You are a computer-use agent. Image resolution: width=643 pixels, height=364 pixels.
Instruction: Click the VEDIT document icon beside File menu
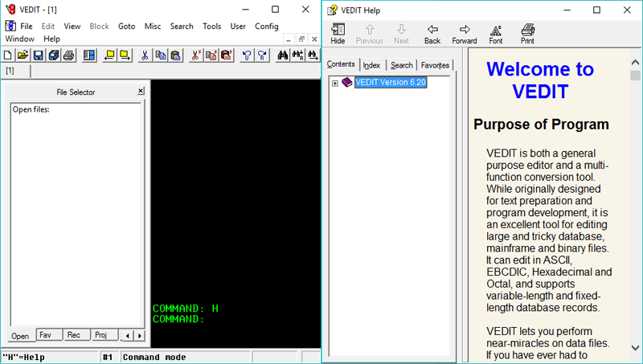10,26
